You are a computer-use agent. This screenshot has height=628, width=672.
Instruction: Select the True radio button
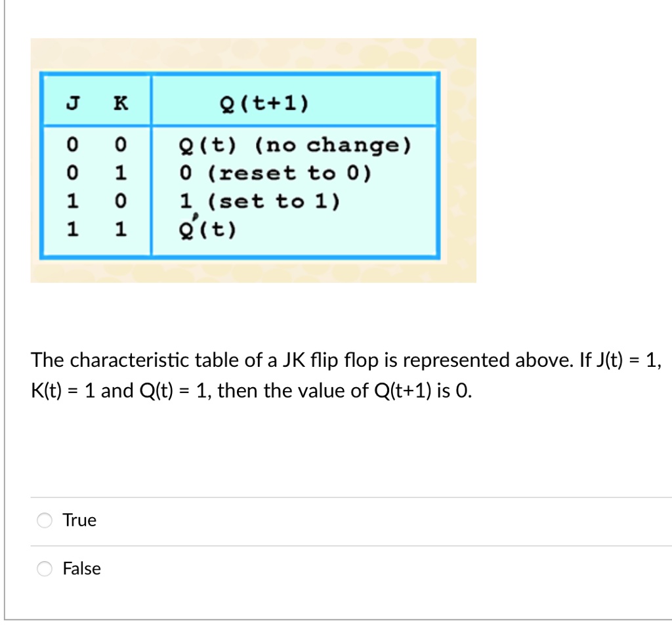tap(44, 520)
